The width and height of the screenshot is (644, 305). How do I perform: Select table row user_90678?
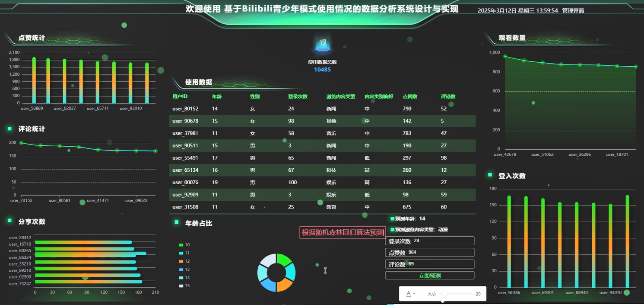point(322,121)
